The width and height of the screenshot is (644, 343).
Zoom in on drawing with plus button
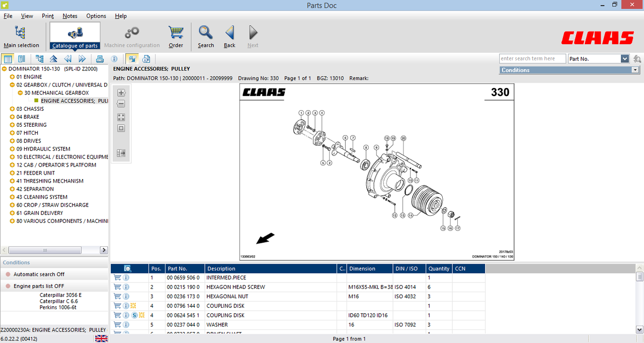tap(121, 93)
